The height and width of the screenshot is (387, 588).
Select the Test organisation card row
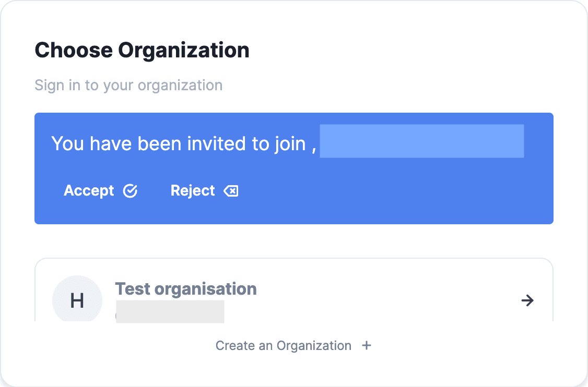pyautogui.click(x=293, y=300)
